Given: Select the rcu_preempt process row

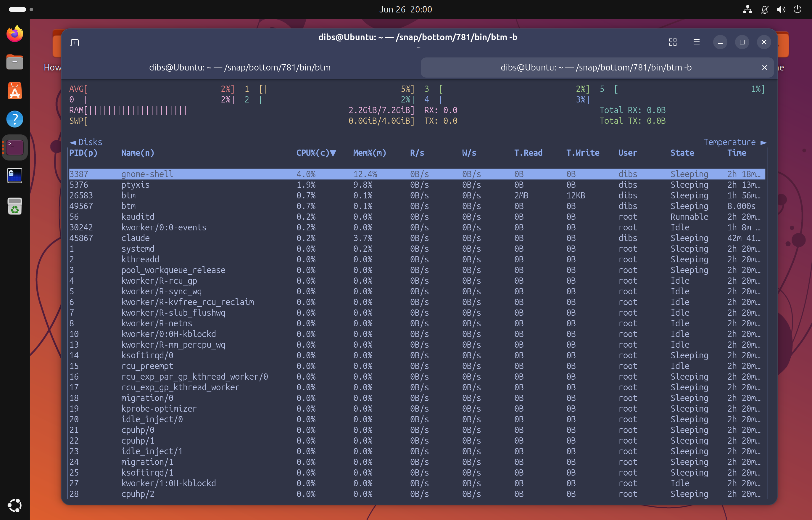Looking at the screenshot, I should (417, 366).
